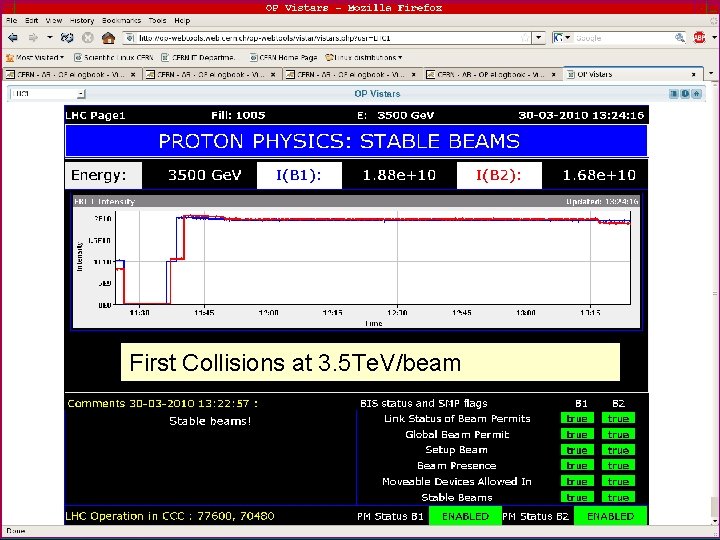
Task: Close the OP Vistars tab
Action: click(x=694, y=74)
